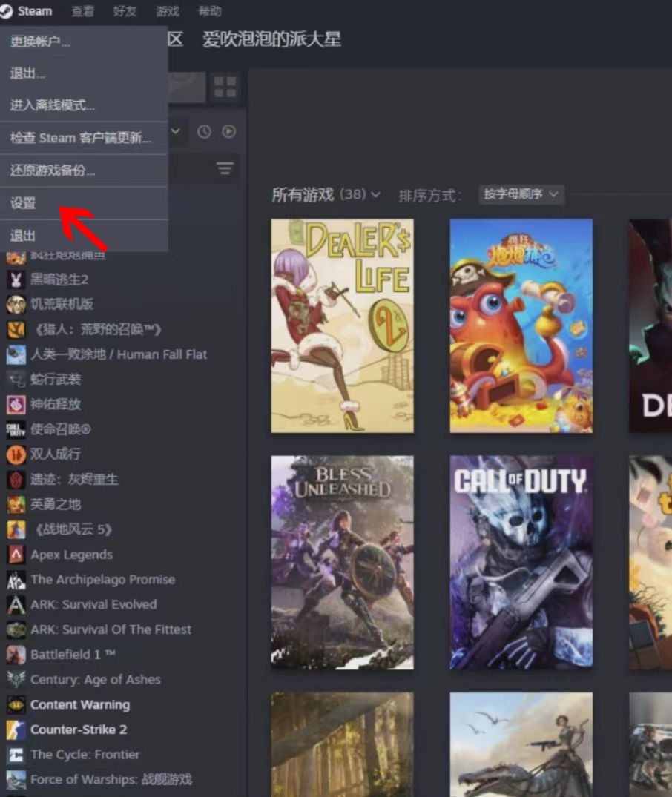This screenshot has width=672, height=797.
Task: Click the ARK: Survival Evolved icon
Action: tap(16, 604)
